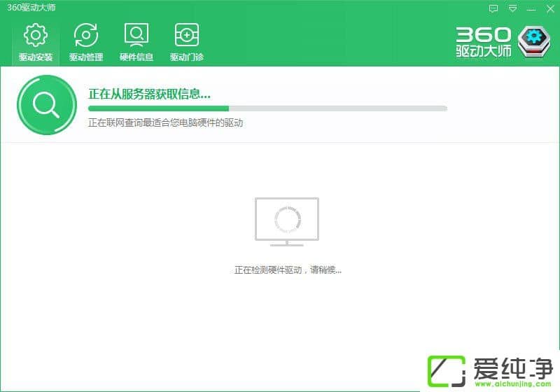Minimize the 360驱动大师 window
This screenshot has width=560, height=392.
pos(531,9)
